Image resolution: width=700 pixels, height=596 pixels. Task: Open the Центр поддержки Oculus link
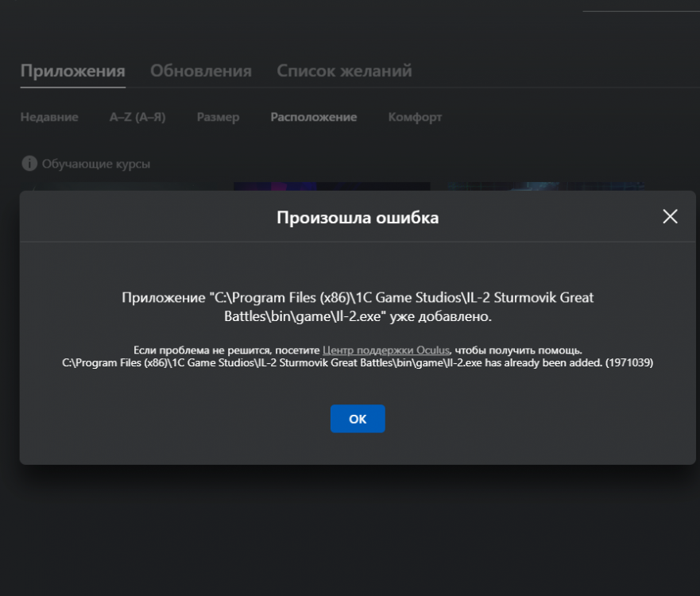(x=386, y=350)
